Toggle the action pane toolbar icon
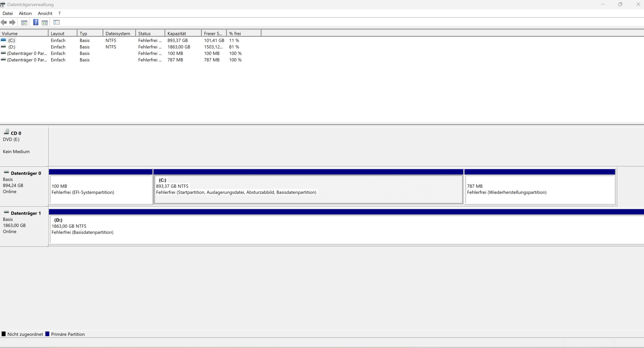This screenshot has width=644, height=348. point(45,23)
